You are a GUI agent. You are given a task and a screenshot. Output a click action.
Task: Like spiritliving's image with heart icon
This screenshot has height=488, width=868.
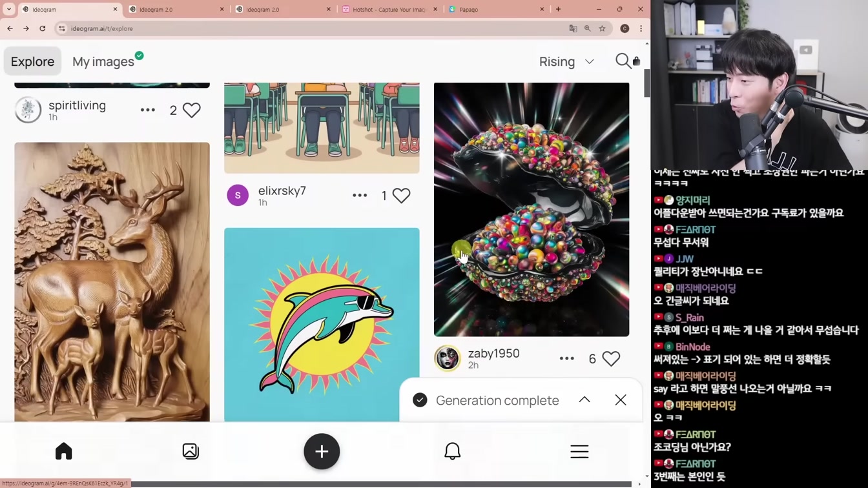click(x=192, y=110)
